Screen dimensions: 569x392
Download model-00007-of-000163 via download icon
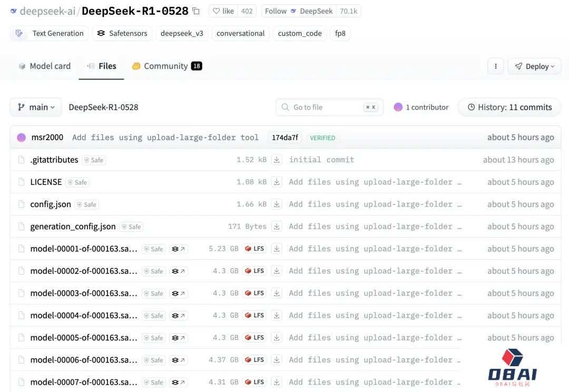277,382
